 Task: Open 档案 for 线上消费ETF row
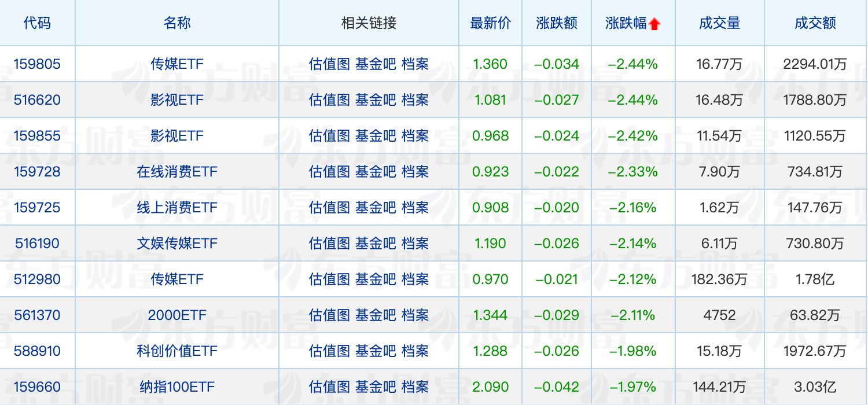415,208
